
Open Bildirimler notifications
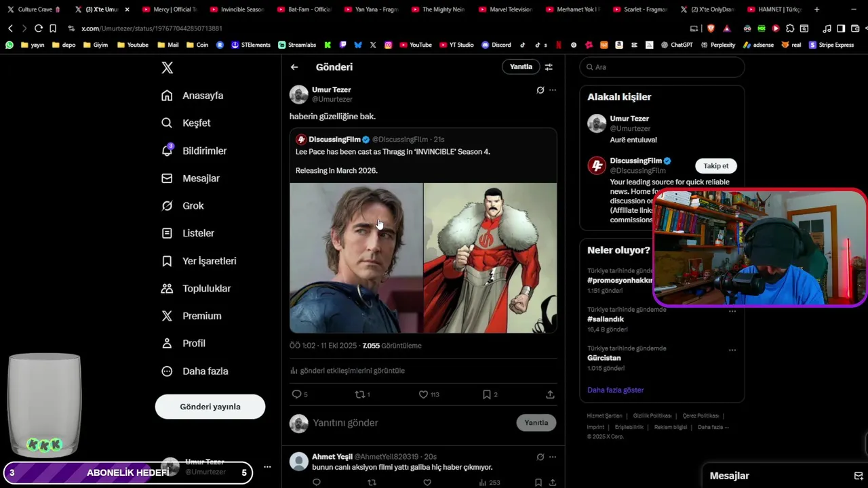[194, 150]
